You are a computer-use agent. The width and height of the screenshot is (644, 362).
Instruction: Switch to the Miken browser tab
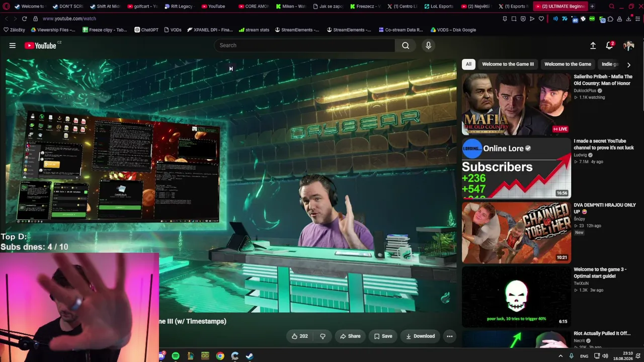click(x=290, y=7)
